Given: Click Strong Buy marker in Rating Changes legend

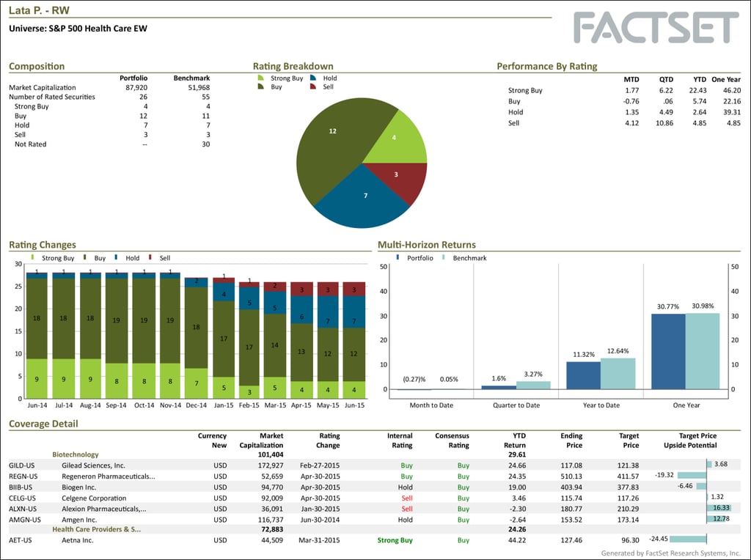Looking at the screenshot, I should (x=32, y=257).
